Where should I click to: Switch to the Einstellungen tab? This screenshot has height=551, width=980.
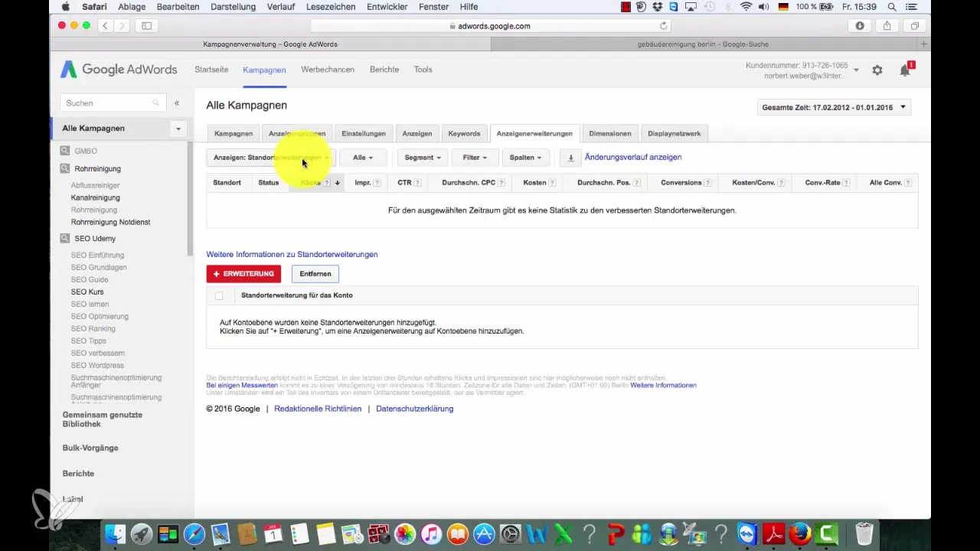tap(364, 133)
